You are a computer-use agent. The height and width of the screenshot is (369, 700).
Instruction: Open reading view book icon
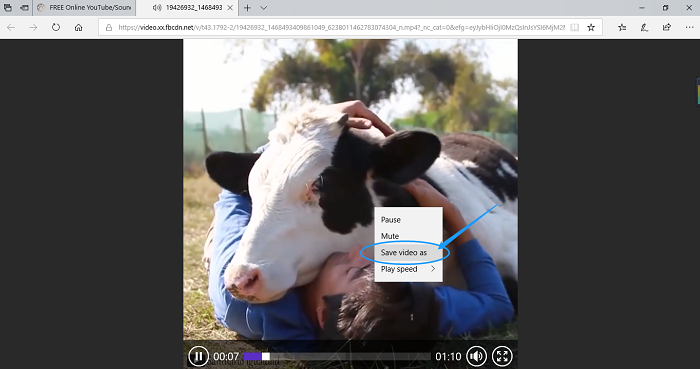pos(575,27)
